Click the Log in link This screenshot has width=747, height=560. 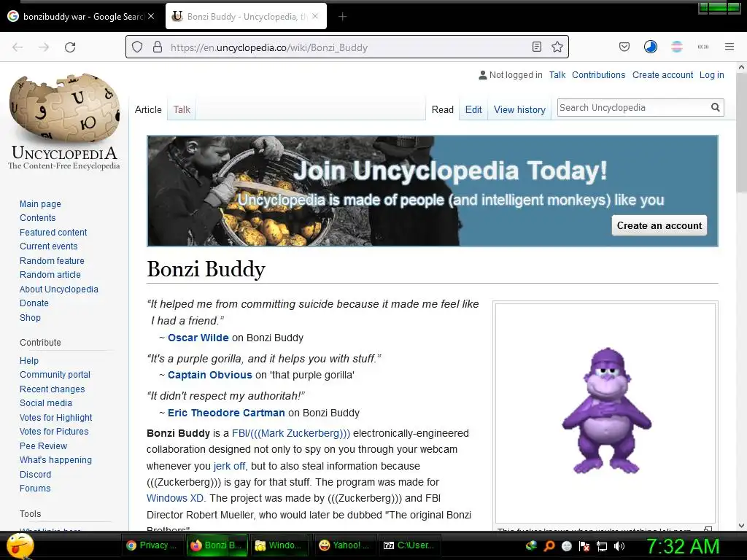pos(712,75)
